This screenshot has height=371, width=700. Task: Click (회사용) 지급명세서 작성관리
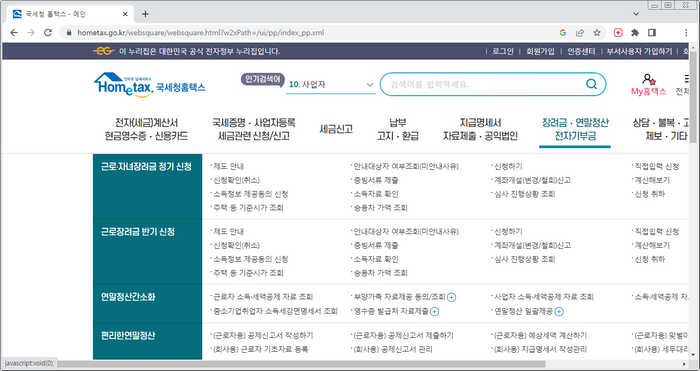click(x=540, y=349)
